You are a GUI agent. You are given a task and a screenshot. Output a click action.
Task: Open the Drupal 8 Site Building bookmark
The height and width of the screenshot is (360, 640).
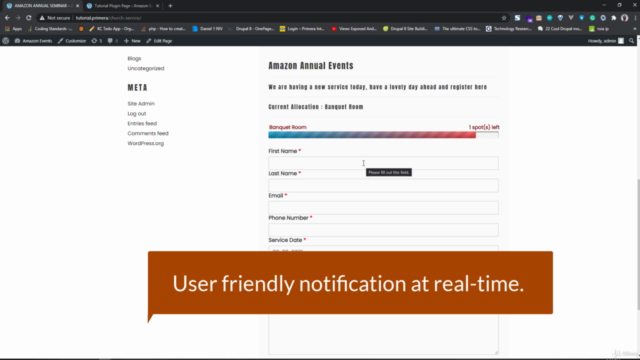click(x=405, y=29)
